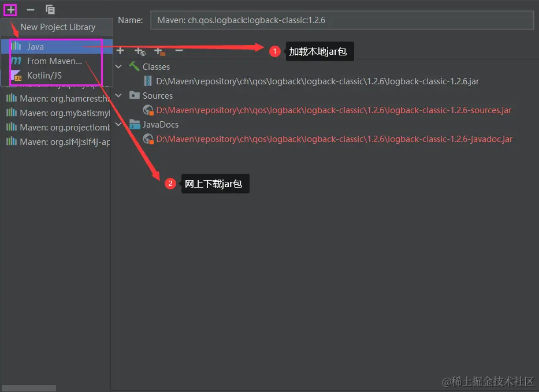Select the Sources tree node
Screen dimensions: 539x392
pyautogui.click(x=158, y=95)
